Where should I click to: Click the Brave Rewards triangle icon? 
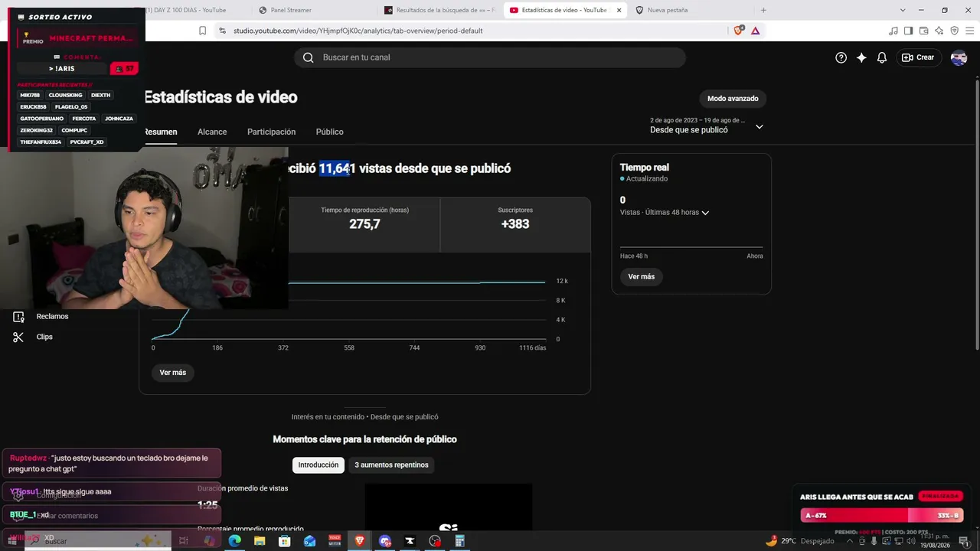pos(755,31)
